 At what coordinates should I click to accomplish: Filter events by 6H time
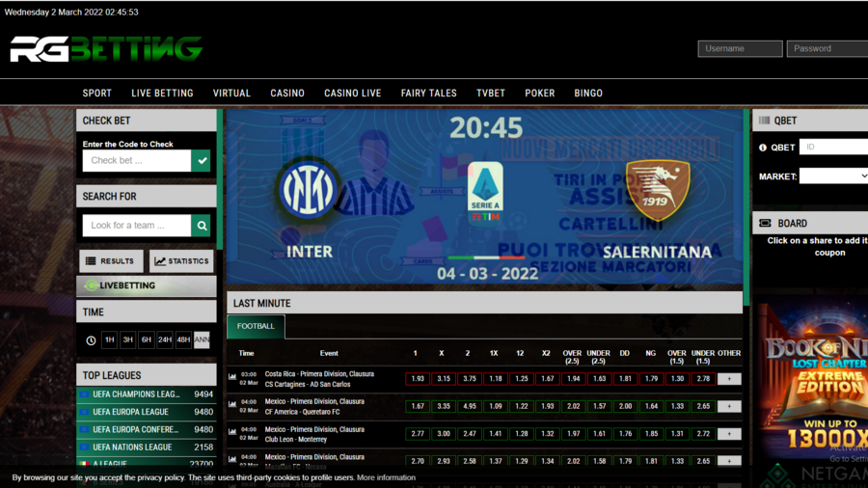click(147, 339)
